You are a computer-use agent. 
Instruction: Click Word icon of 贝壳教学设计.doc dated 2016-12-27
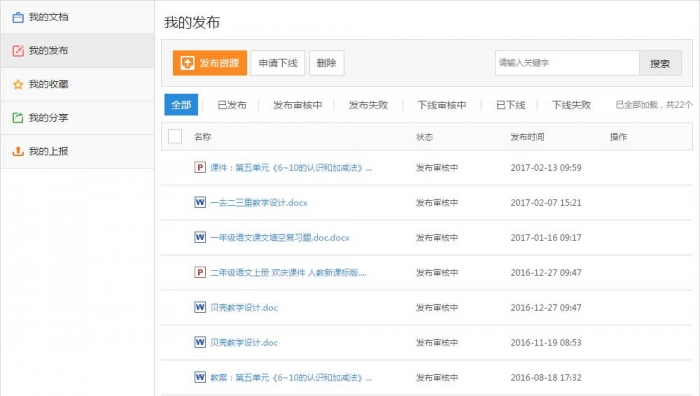(200, 307)
